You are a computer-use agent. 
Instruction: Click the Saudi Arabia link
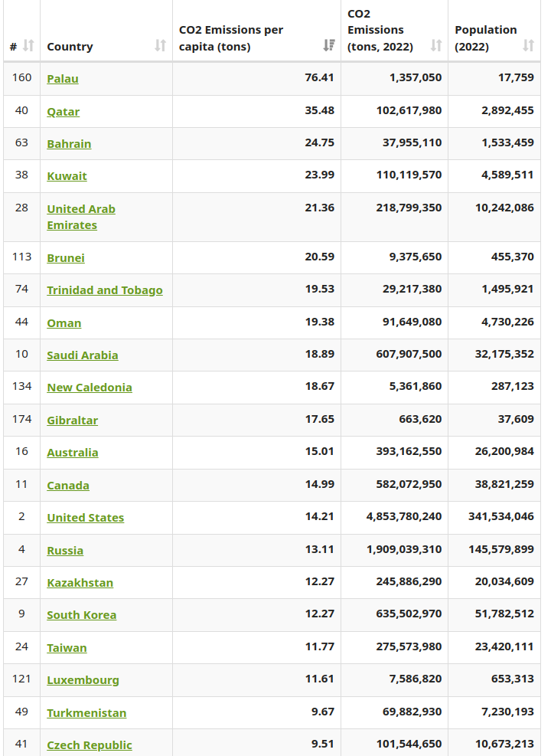click(x=83, y=355)
